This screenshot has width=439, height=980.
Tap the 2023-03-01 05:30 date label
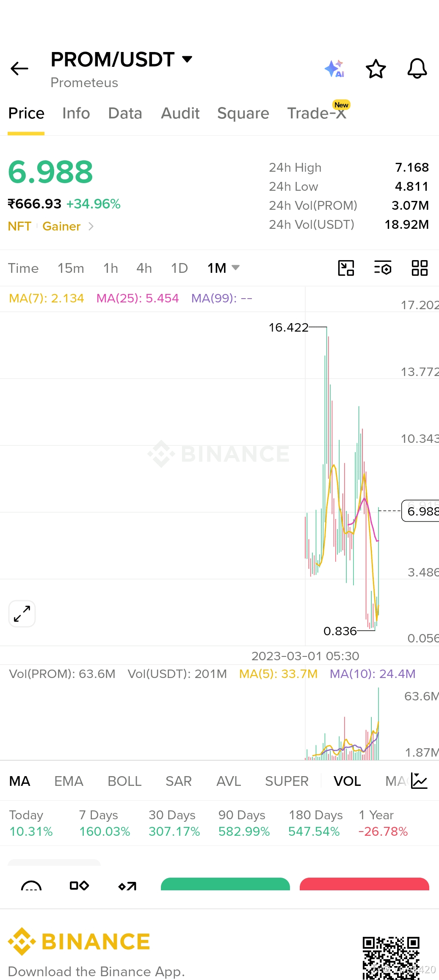[305, 656]
